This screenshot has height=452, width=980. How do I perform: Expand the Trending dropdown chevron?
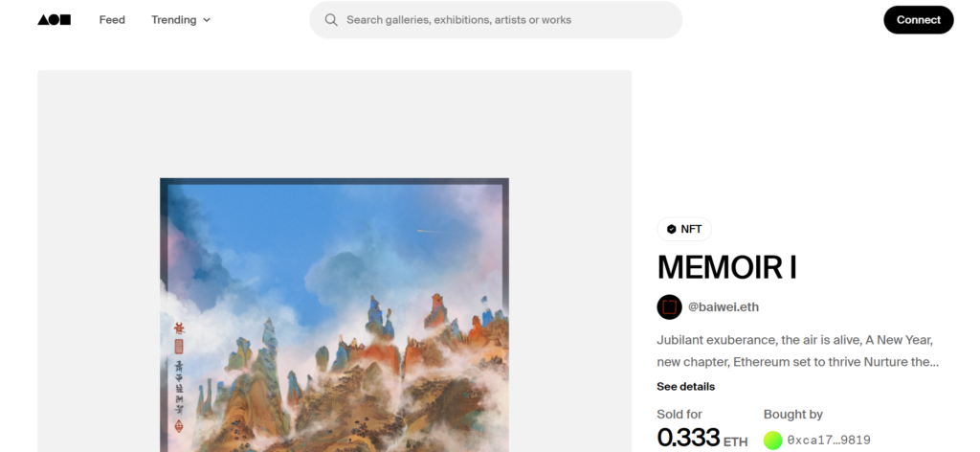click(207, 20)
